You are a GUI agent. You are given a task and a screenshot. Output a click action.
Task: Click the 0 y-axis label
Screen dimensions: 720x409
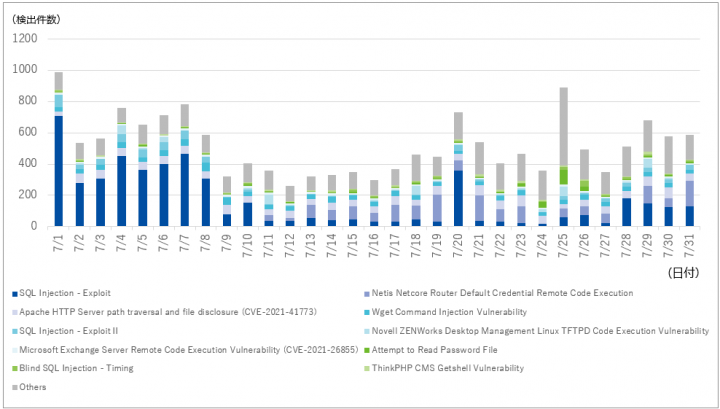pyautogui.click(x=34, y=226)
